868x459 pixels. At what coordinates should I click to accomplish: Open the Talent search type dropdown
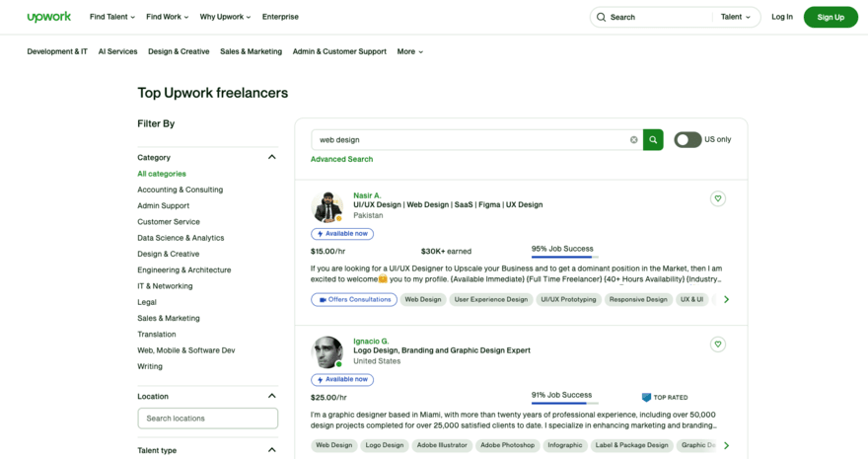pyautogui.click(x=735, y=17)
